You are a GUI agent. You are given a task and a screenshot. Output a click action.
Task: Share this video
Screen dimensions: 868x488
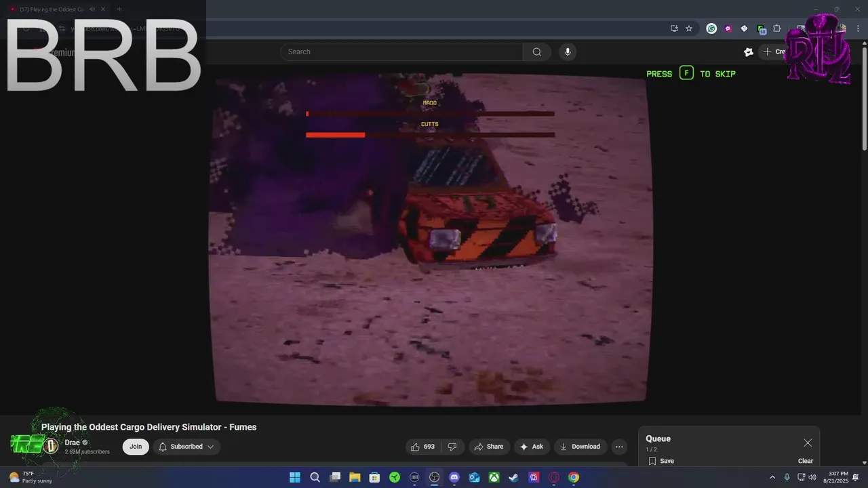(x=489, y=447)
